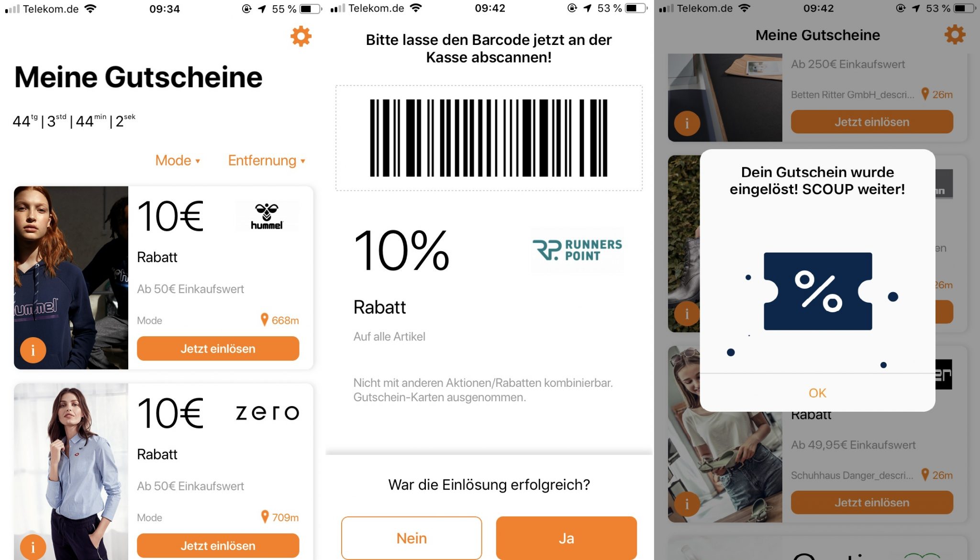Screen dimensions: 980x560
Task: Redeem the Schuhhaus Danger voucher
Action: click(x=872, y=502)
